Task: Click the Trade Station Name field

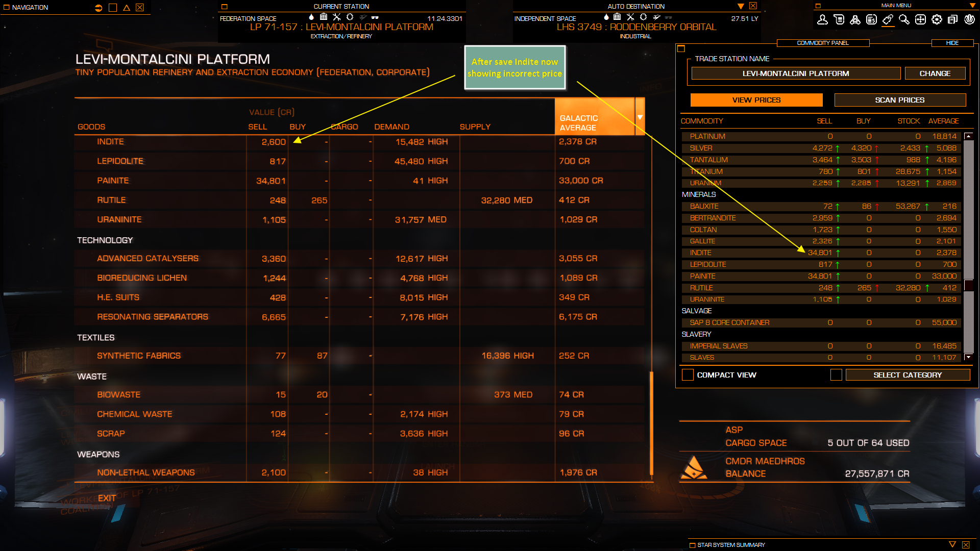Action: click(796, 73)
